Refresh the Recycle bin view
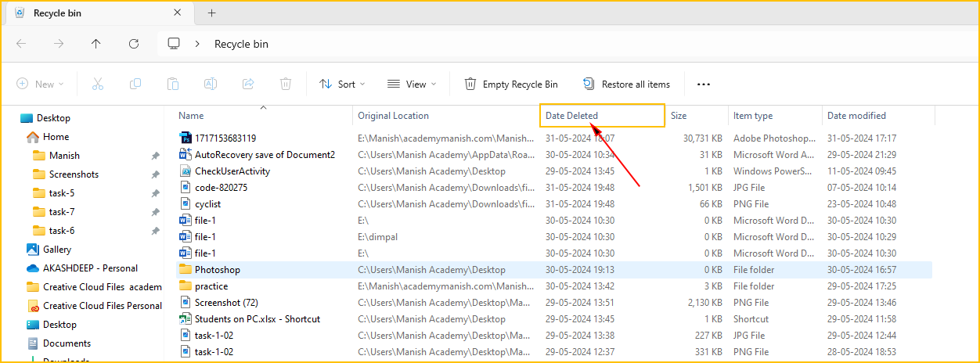Viewport: 980px width, 363px height. pyautogui.click(x=134, y=44)
